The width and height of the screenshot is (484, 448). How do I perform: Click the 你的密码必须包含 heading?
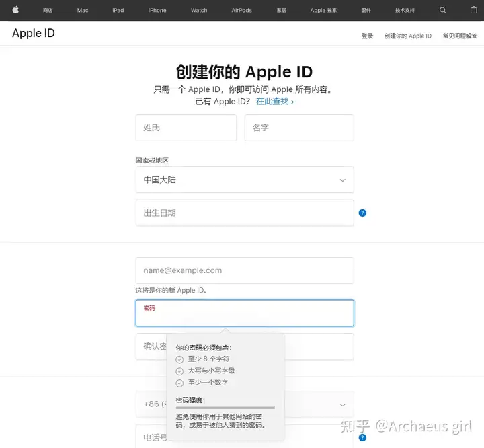tap(204, 348)
